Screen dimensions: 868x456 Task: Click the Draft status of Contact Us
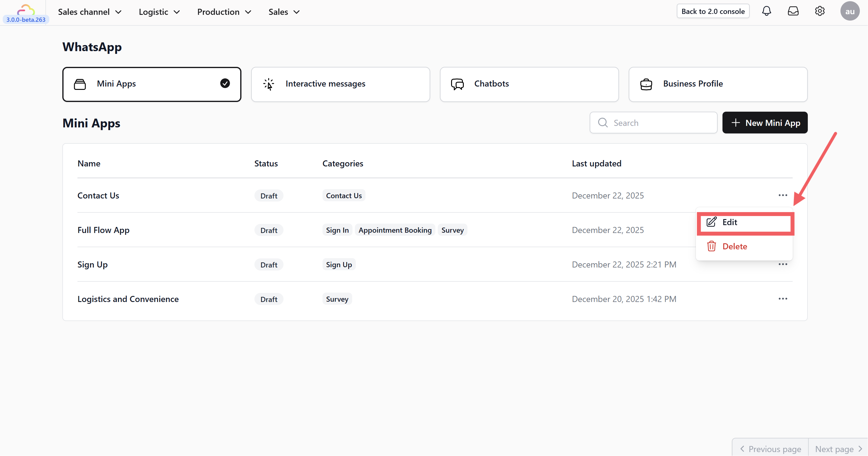click(x=269, y=196)
